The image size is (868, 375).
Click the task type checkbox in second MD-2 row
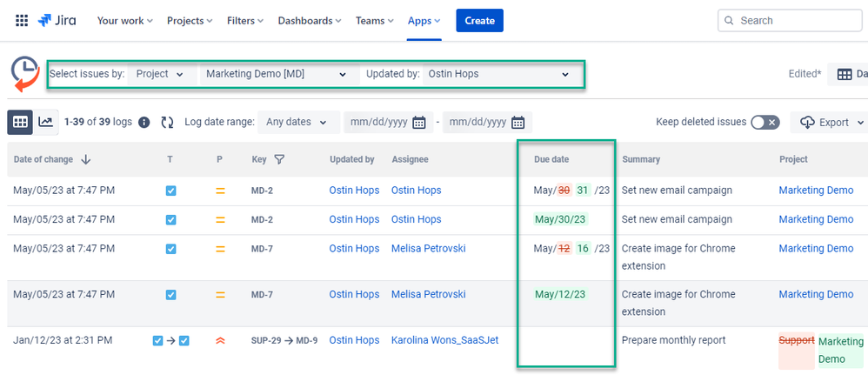[x=171, y=220]
